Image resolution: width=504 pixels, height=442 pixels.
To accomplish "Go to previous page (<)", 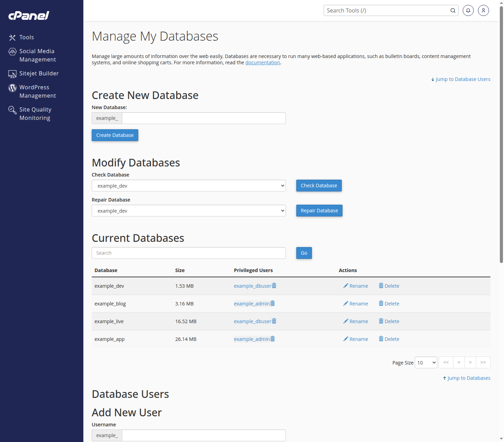I will (459, 362).
